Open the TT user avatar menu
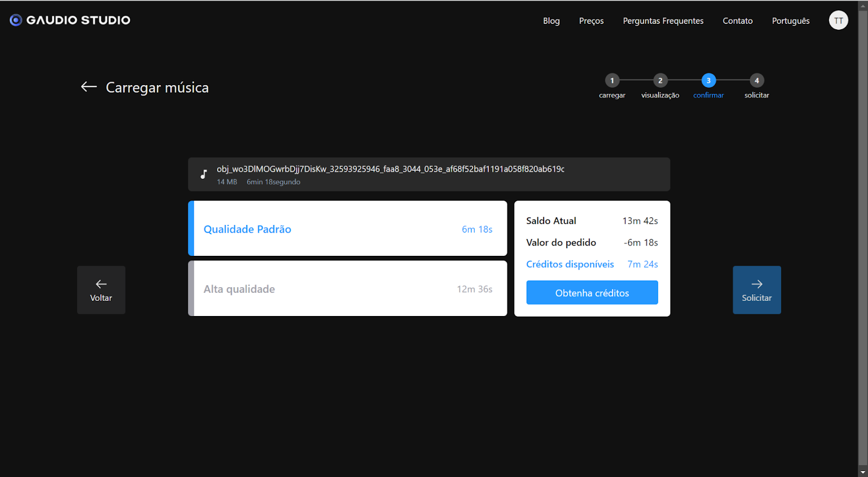 point(838,20)
